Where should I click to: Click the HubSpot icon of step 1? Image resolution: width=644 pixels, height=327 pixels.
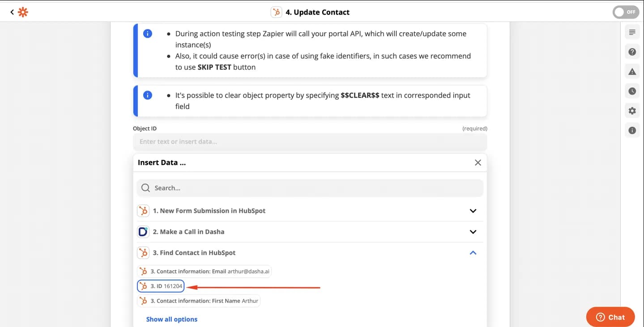(x=143, y=211)
